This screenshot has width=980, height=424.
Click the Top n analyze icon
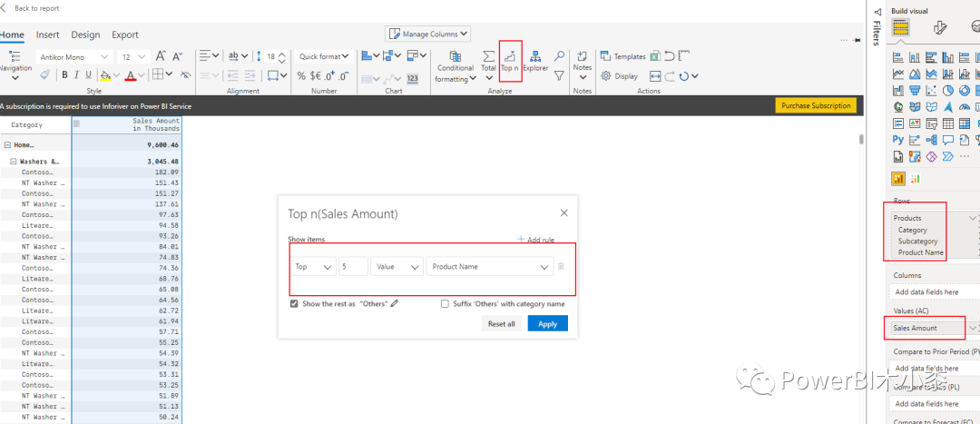click(x=511, y=55)
